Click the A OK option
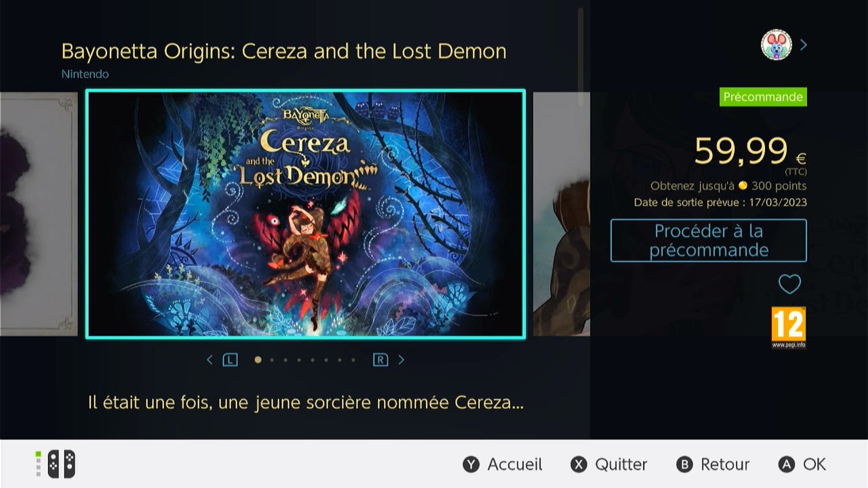The width and height of the screenshot is (868, 488). tap(802, 464)
